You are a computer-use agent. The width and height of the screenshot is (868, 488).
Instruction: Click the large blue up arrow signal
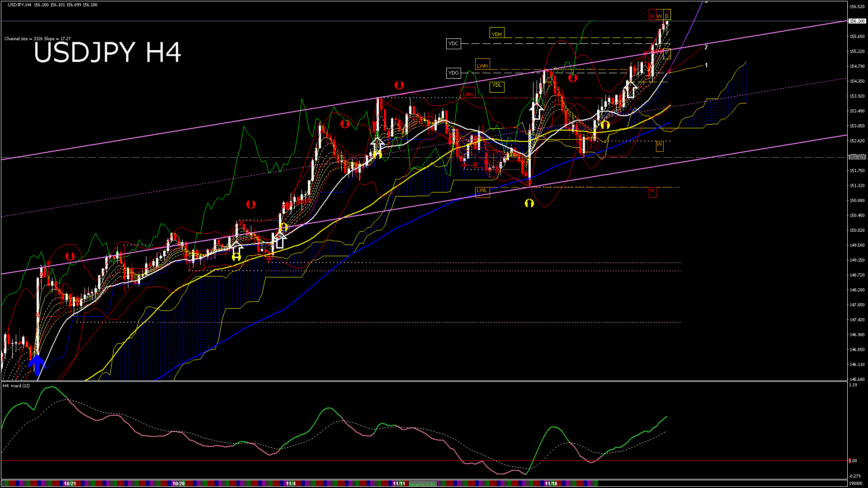pos(37,364)
